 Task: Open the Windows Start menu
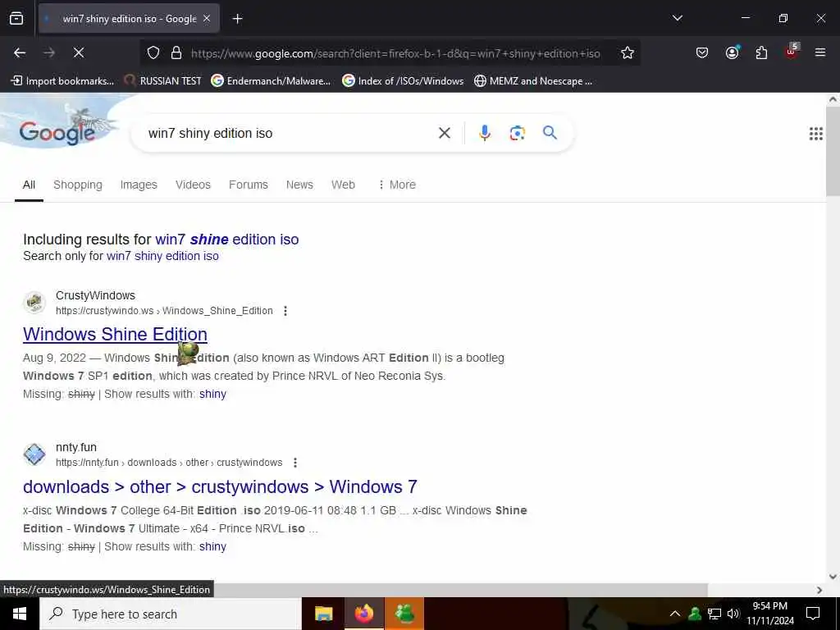pyautogui.click(x=20, y=614)
